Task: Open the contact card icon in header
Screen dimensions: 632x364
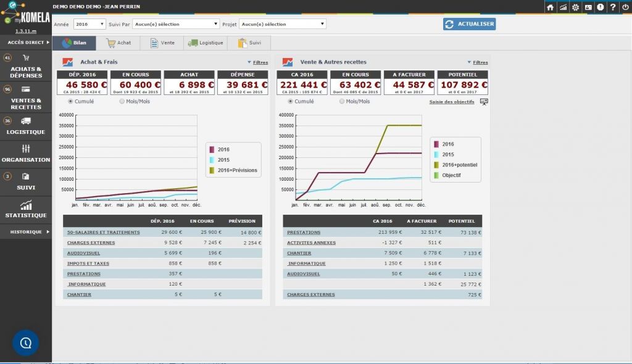Action: [x=588, y=7]
